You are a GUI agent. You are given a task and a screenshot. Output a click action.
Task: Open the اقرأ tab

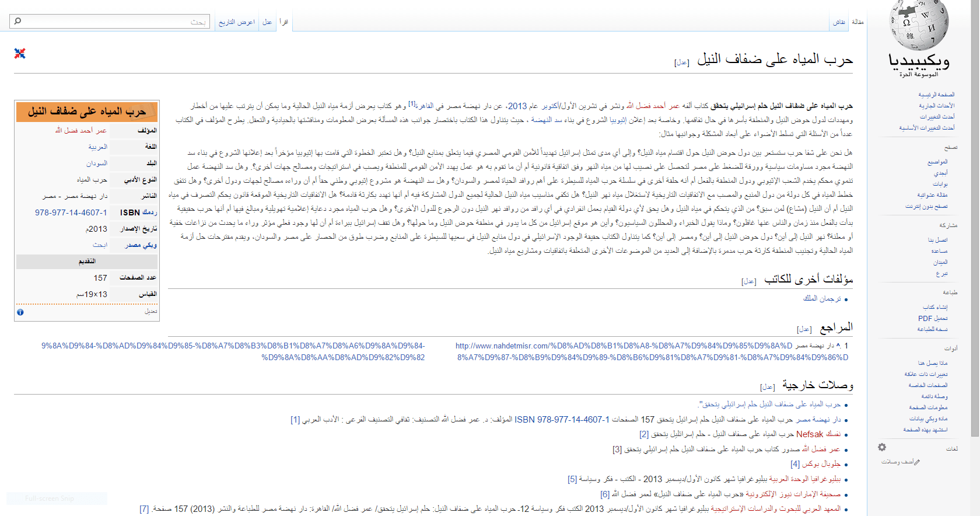284,22
